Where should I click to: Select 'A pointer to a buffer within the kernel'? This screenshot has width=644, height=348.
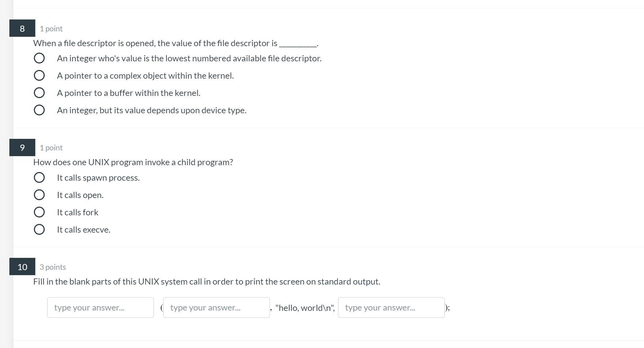tap(39, 92)
